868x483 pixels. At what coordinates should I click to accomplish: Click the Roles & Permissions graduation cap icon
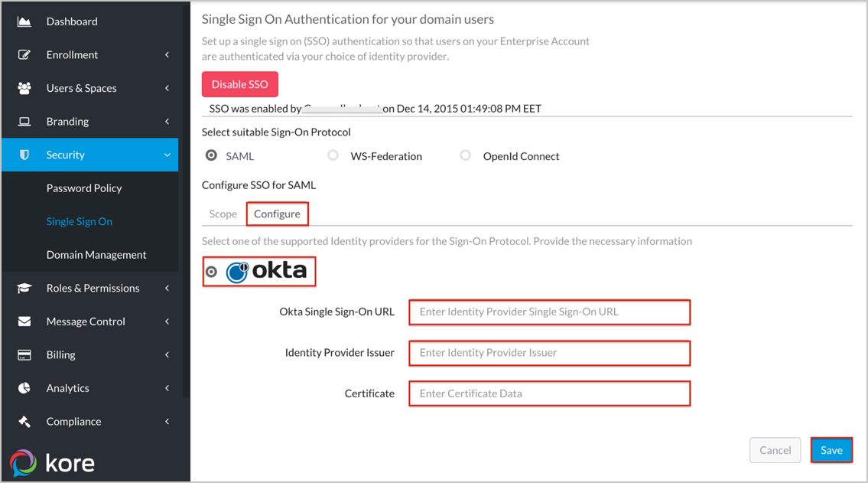pos(24,289)
